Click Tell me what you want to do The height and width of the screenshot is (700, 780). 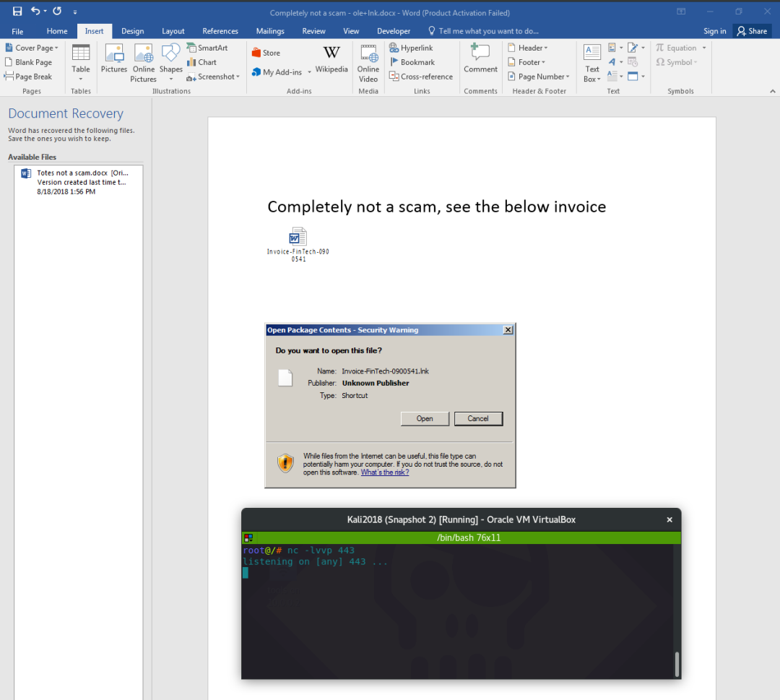483,31
